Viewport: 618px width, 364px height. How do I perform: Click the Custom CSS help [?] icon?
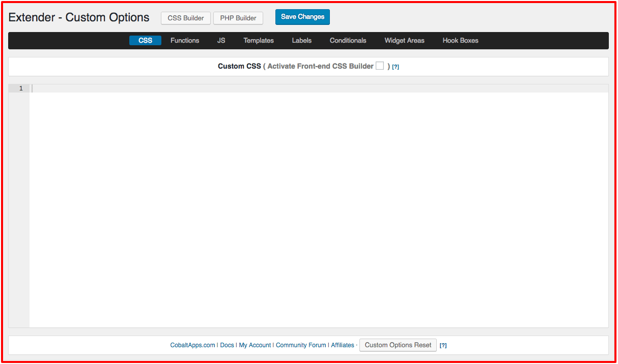pos(396,67)
